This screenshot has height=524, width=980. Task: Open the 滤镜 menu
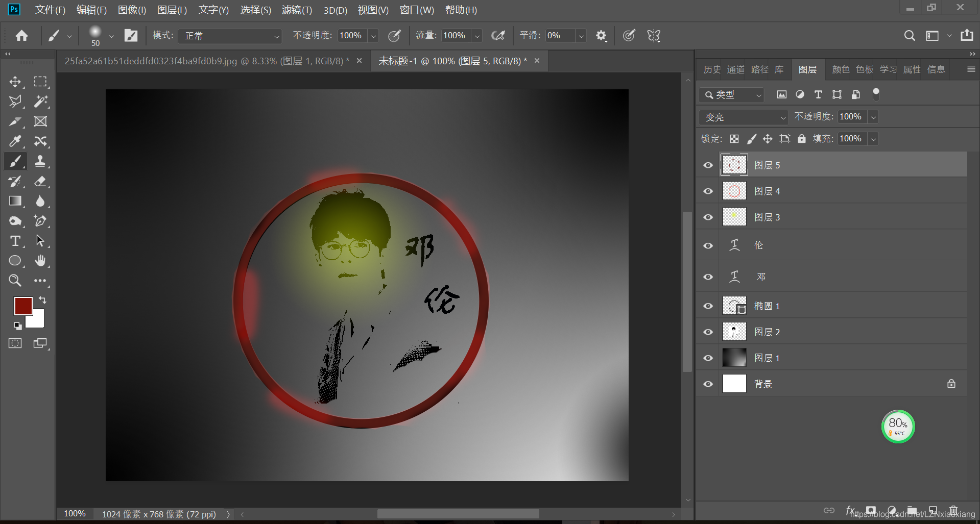(x=297, y=10)
